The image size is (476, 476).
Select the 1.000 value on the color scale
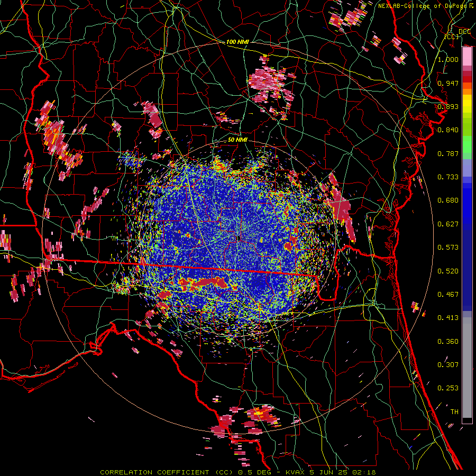pyautogui.click(x=448, y=59)
